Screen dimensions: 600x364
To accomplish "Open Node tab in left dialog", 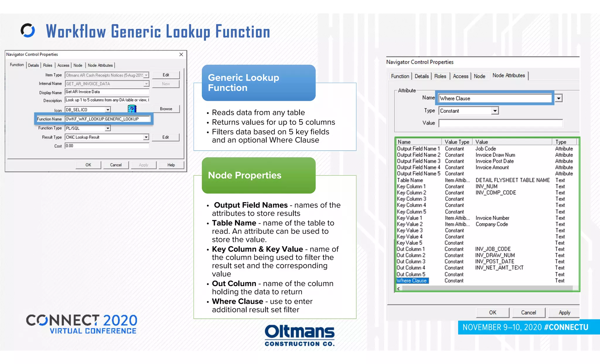I will tap(78, 65).
